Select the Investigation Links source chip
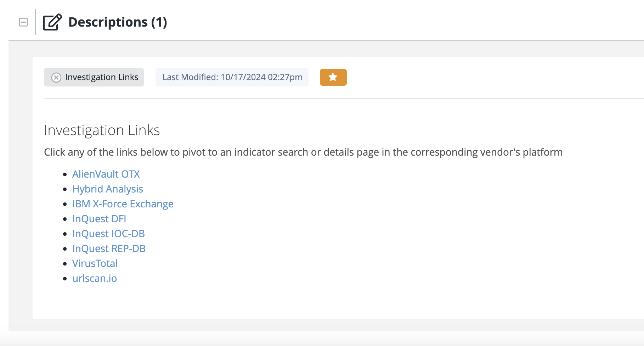644x346 pixels. point(94,77)
